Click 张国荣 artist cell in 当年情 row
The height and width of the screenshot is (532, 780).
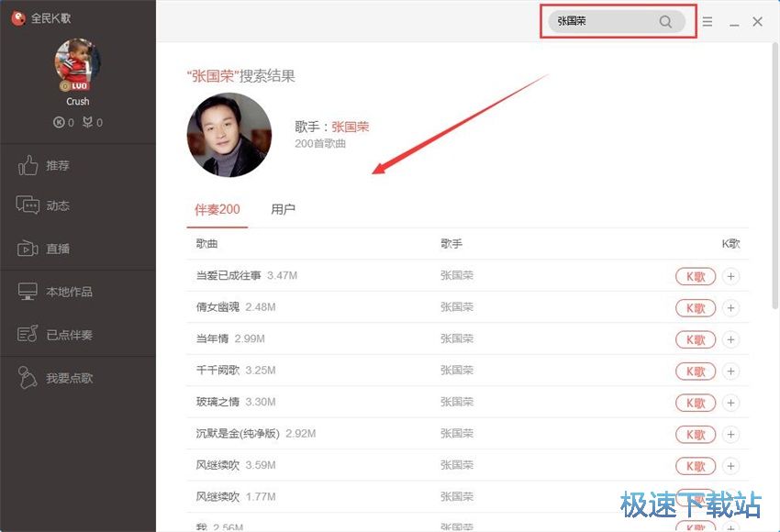pos(457,338)
